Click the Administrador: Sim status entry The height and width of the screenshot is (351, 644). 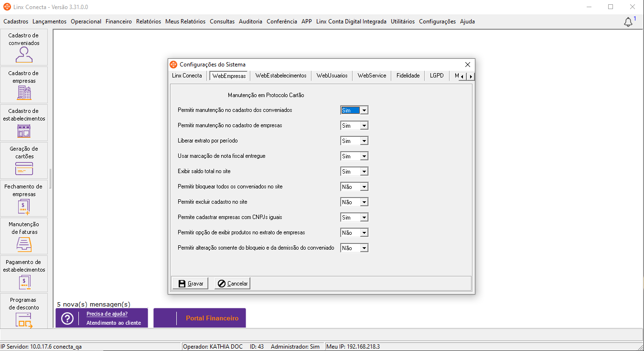(x=295, y=347)
